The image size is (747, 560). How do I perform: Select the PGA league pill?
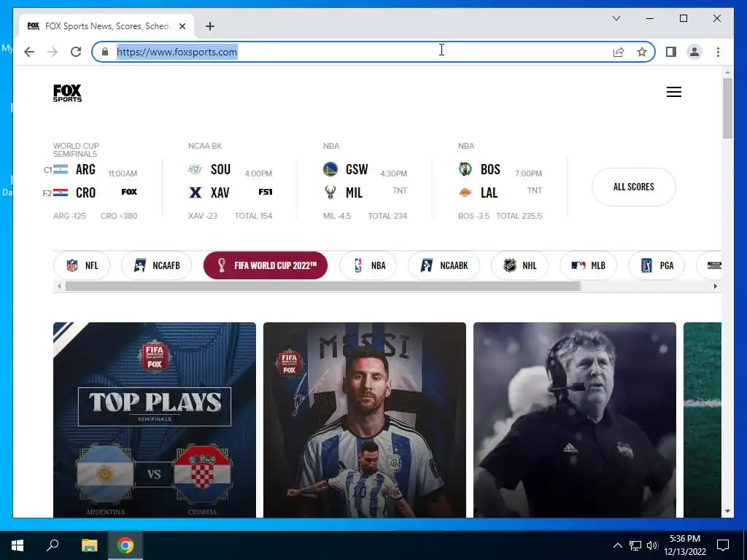[657, 265]
